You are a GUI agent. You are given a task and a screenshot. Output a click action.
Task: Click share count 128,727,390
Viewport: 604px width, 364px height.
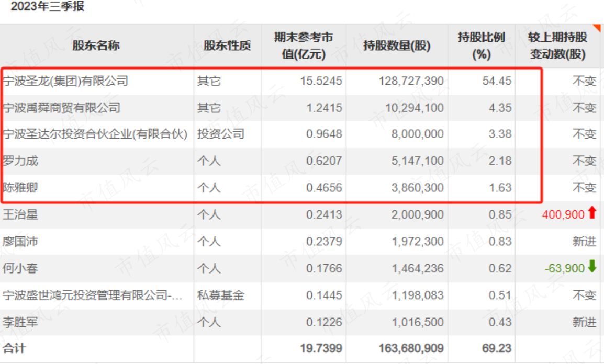pyautogui.click(x=411, y=81)
